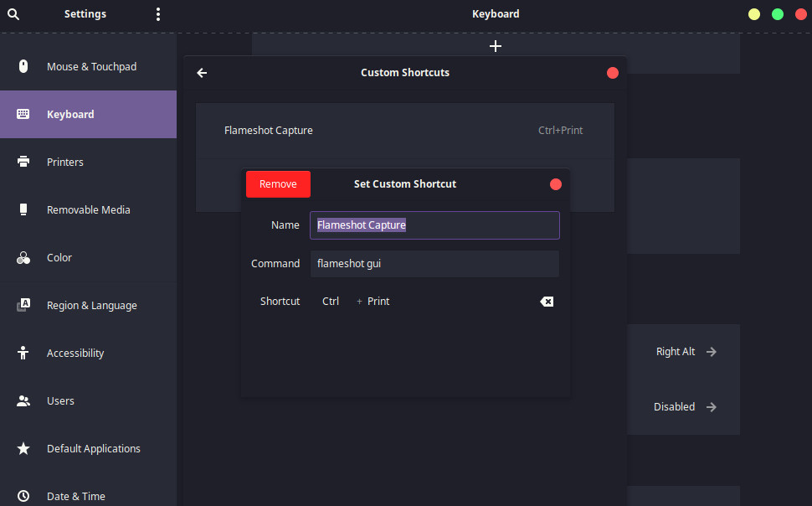Click the Date & Time clock icon
This screenshot has height=506, width=812.
[23, 496]
